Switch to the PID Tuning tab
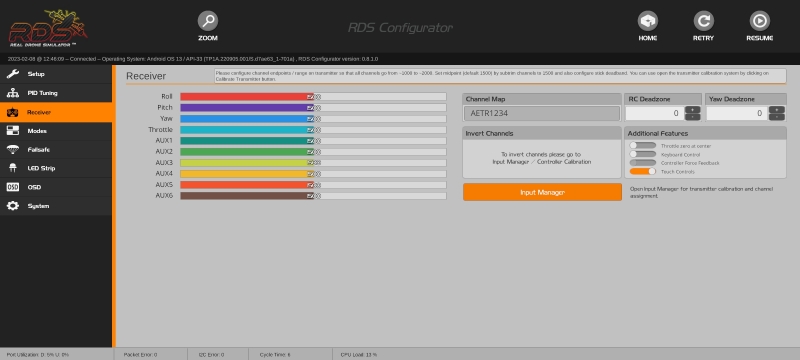This screenshot has width=800, height=360. (x=56, y=93)
